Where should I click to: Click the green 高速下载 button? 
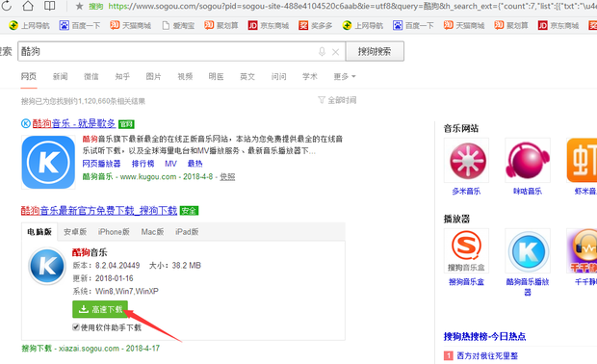(100, 309)
